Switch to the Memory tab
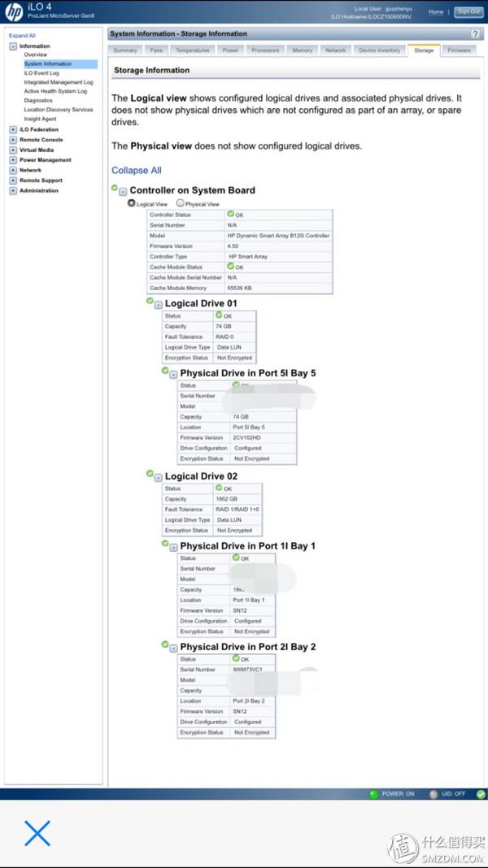The width and height of the screenshot is (488, 868). 303,50
